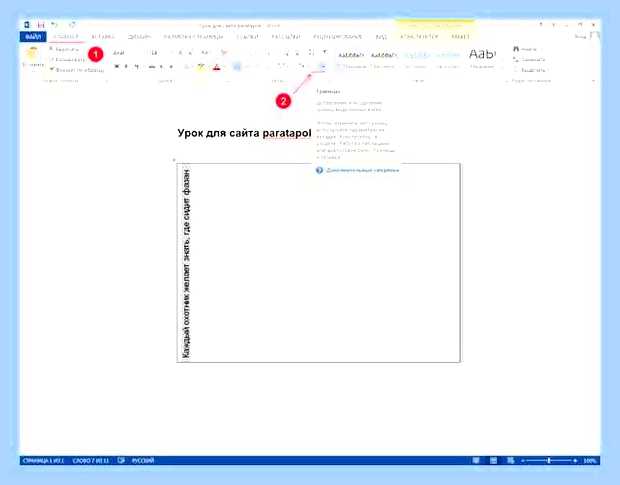
Task: Open the Arial font name dropdown
Action: click(x=127, y=53)
